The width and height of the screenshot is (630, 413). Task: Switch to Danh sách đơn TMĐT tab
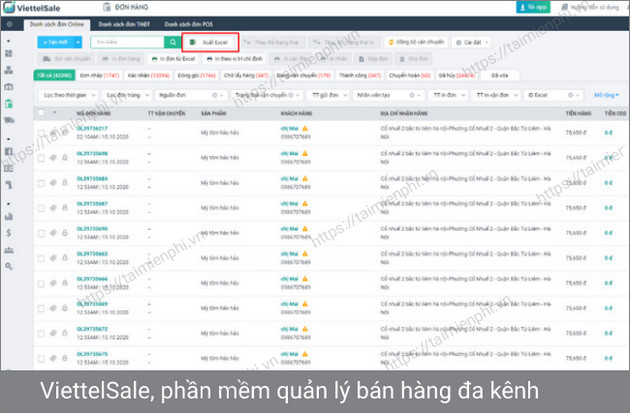pos(118,22)
